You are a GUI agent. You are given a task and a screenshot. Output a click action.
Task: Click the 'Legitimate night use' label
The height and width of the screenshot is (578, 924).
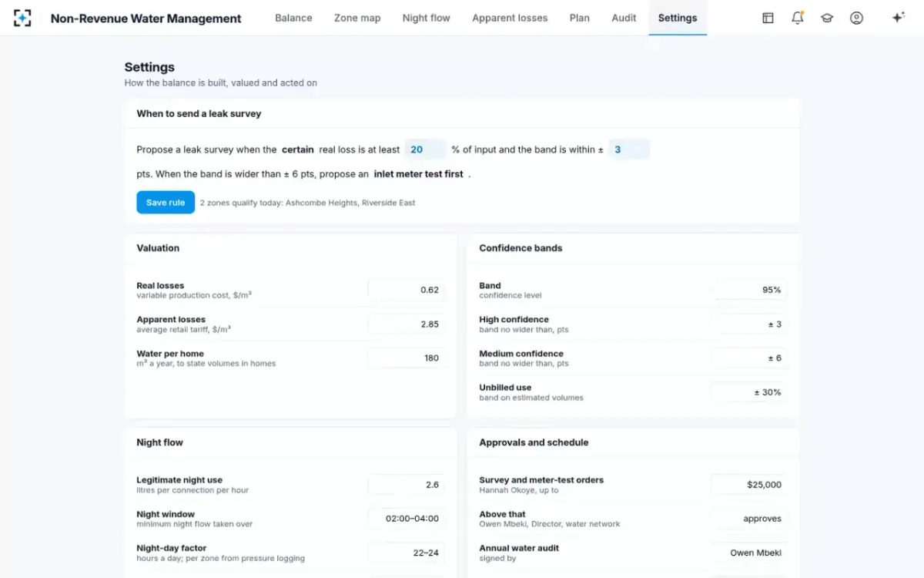click(x=179, y=479)
